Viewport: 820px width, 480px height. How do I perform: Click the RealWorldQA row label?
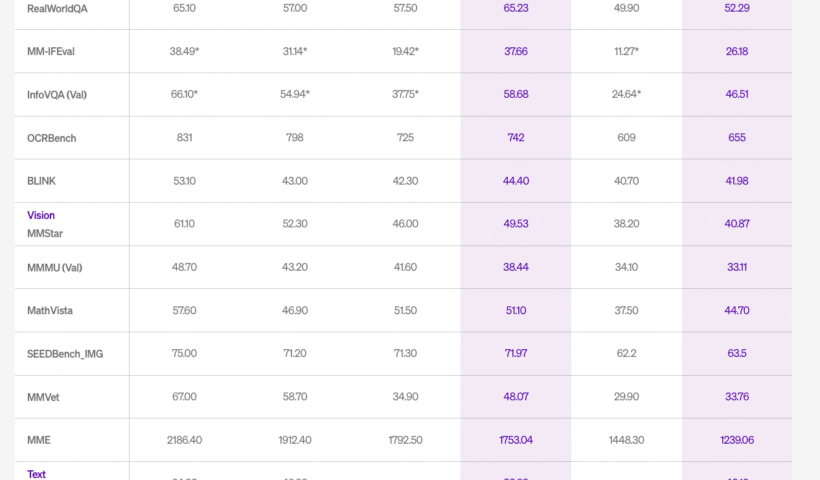[x=57, y=8]
